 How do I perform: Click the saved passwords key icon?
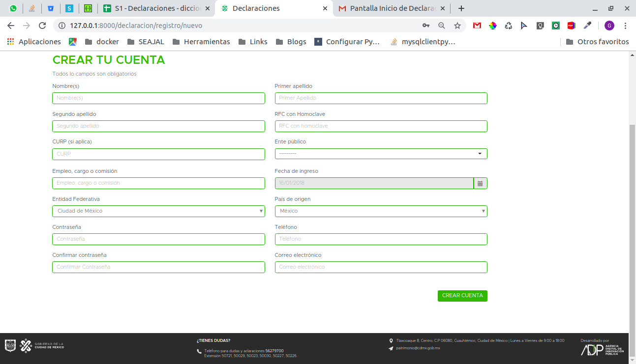[x=425, y=26]
